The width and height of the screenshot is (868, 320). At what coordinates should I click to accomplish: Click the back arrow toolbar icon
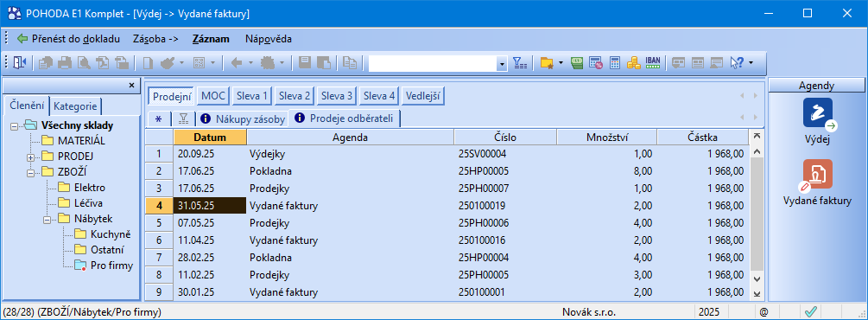(x=237, y=63)
